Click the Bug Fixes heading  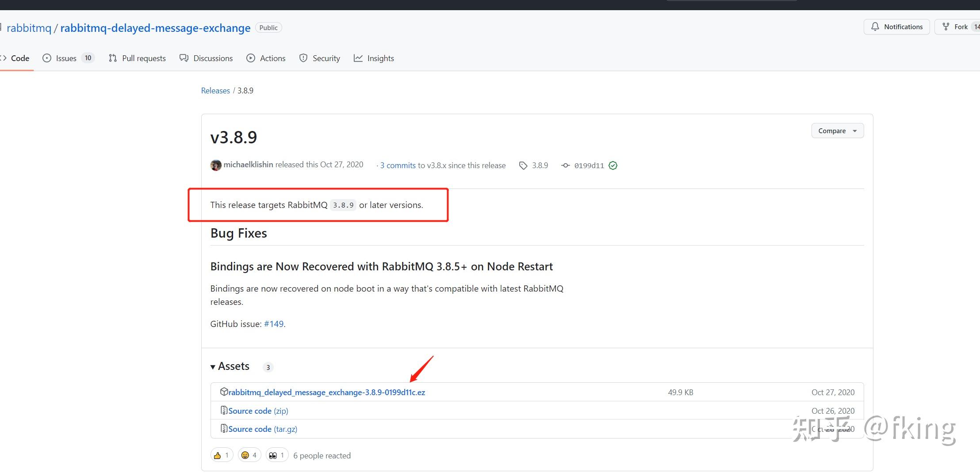(239, 233)
